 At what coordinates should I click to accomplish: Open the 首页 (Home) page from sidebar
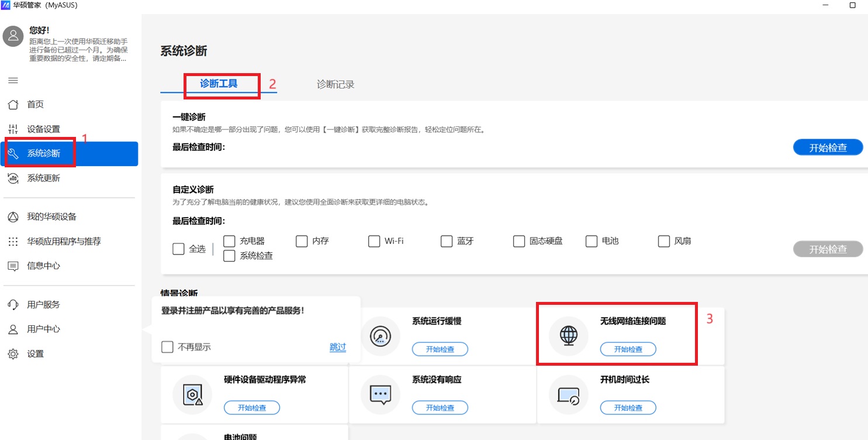[35, 104]
